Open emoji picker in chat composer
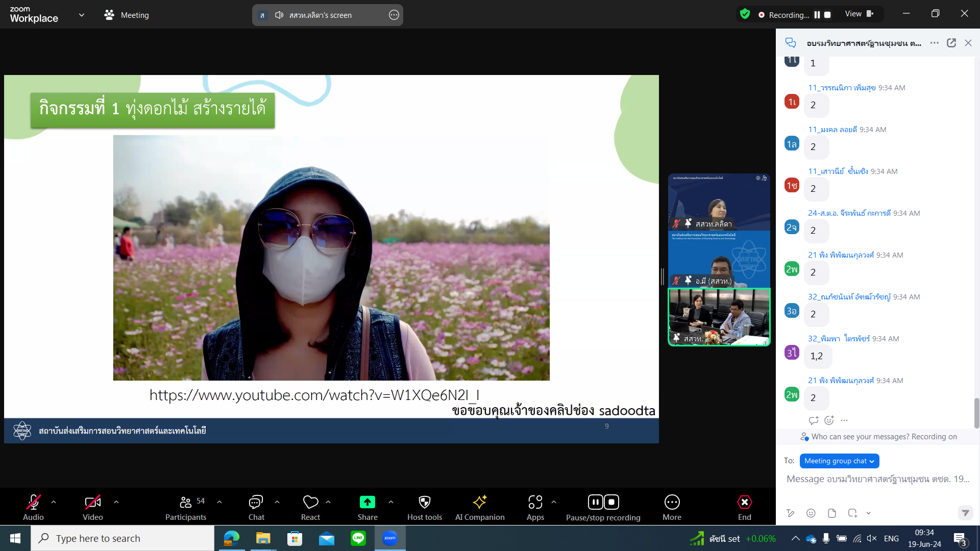The image size is (980, 551). point(811,513)
